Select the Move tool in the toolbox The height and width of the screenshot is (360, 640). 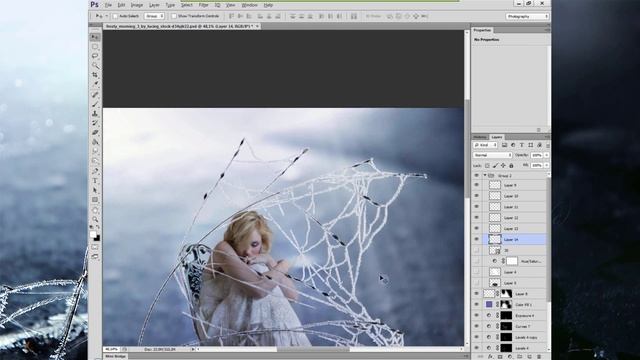[x=95, y=37]
